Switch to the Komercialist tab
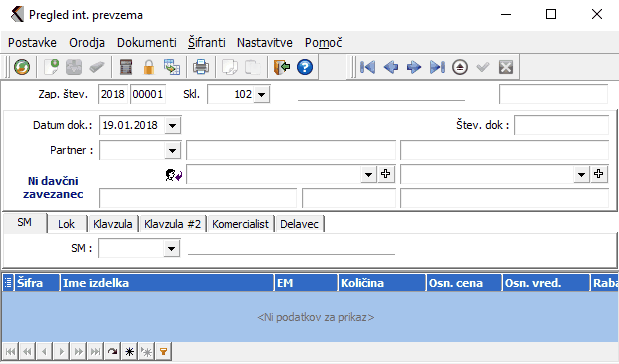Screen dimensions: 619x364 (x=240, y=224)
